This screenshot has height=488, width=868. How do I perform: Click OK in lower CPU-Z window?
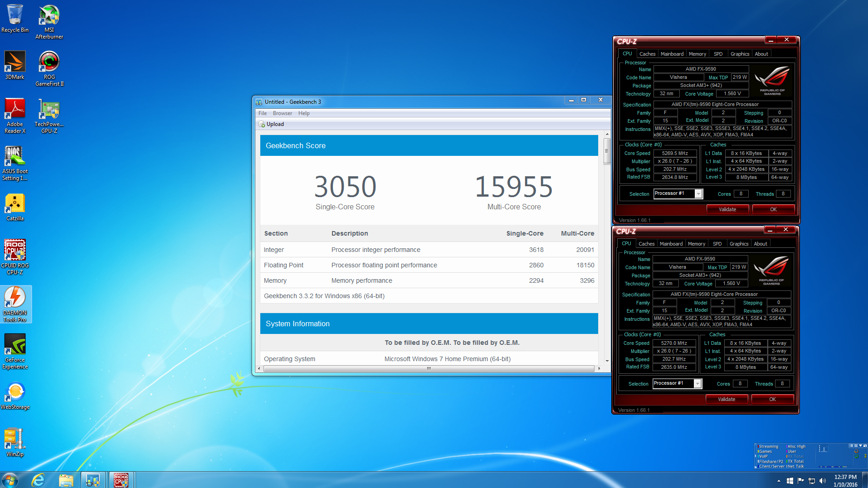(x=772, y=399)
